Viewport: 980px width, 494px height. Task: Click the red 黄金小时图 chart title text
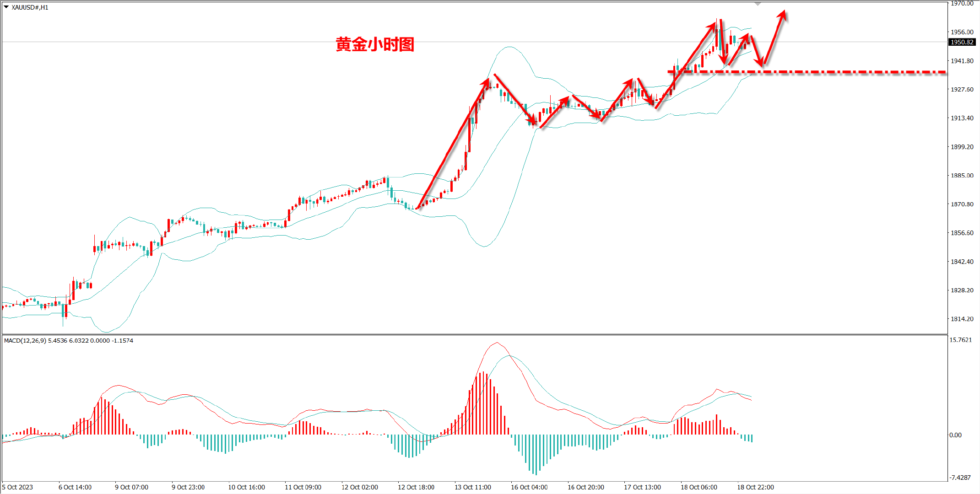click(375, 44)
